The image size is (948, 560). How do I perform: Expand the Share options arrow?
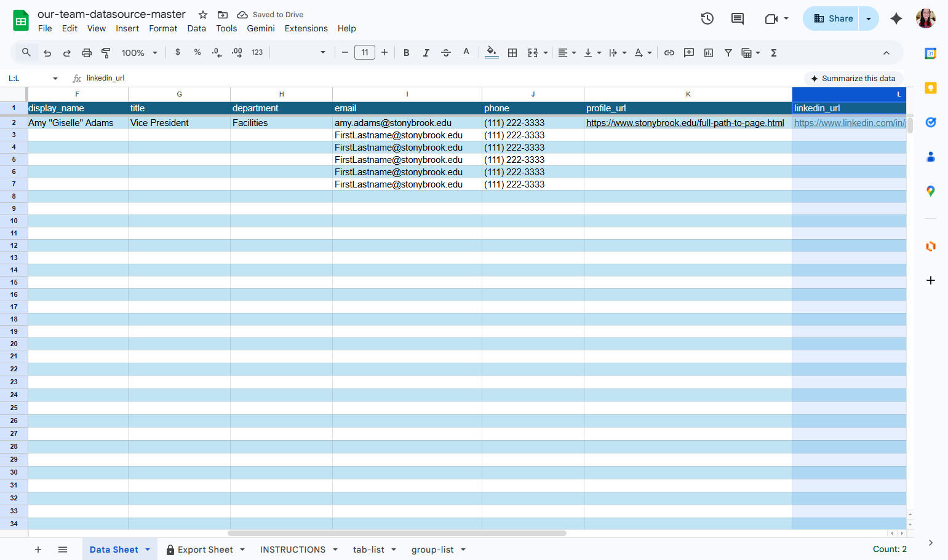click(869, 18)
